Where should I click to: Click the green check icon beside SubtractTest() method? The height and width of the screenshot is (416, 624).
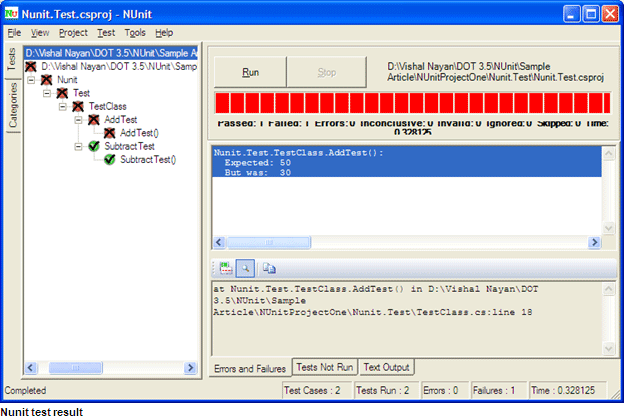[109, 160]
